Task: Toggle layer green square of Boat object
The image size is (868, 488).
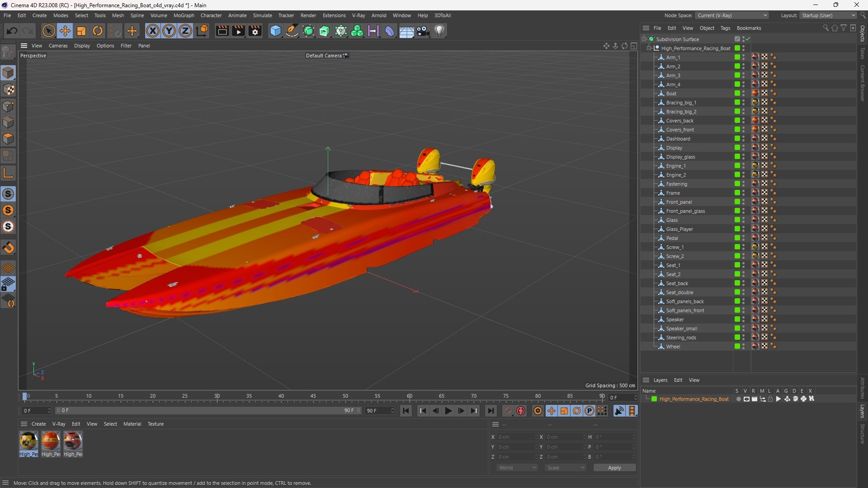Action: point(737,94)
